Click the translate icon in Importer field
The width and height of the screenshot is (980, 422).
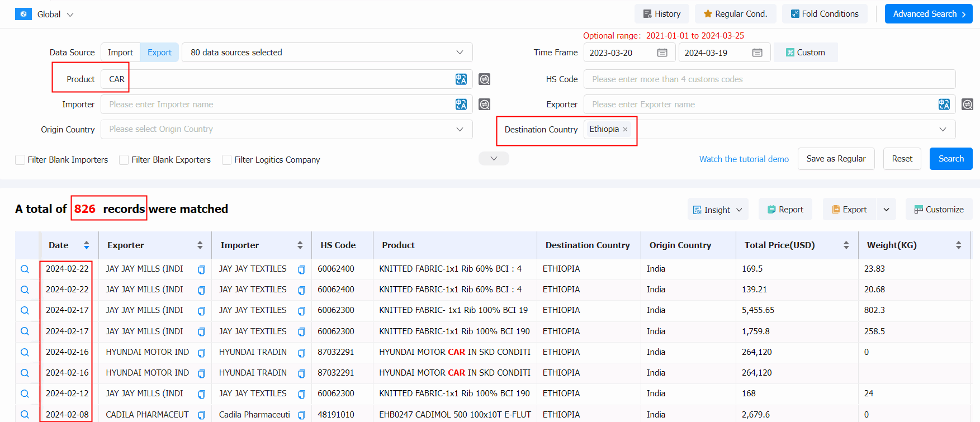tap(461, 105)
